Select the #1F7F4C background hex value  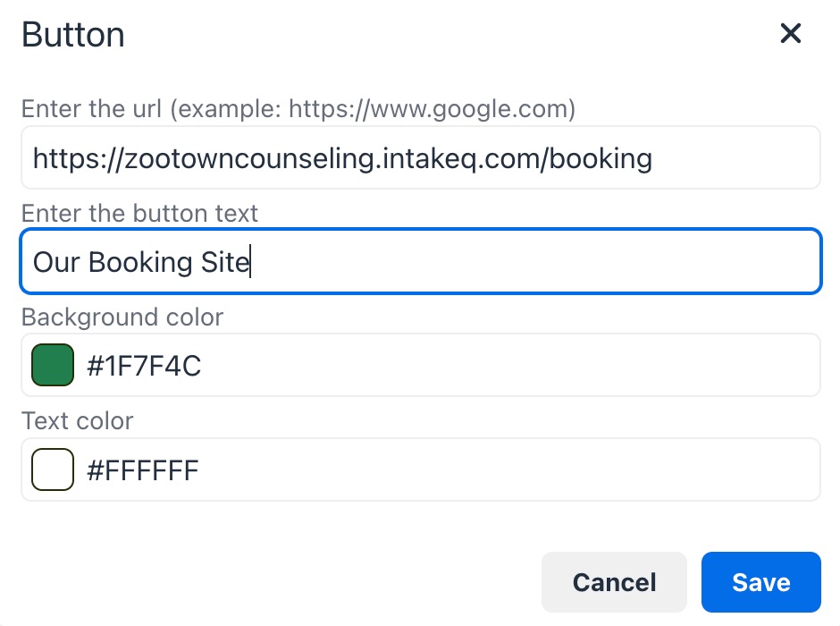tap(144, 366)
